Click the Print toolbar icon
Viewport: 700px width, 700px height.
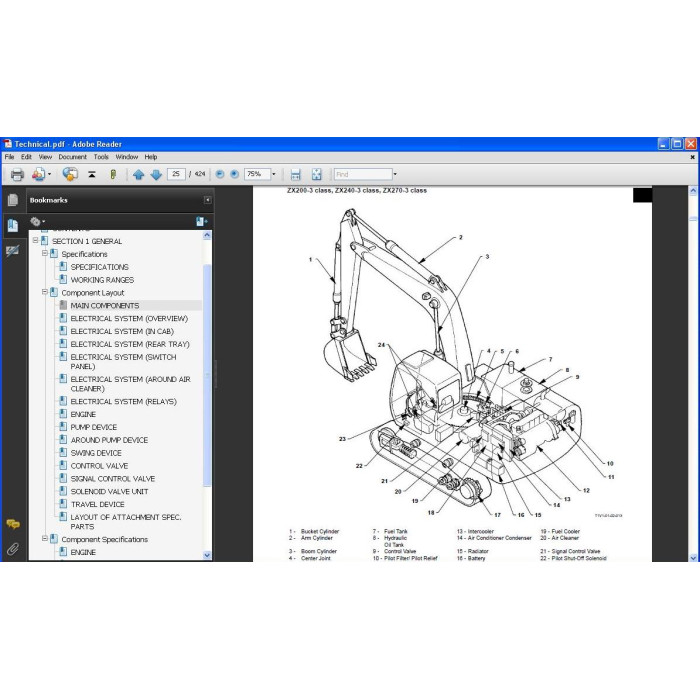tap(17, 174)
